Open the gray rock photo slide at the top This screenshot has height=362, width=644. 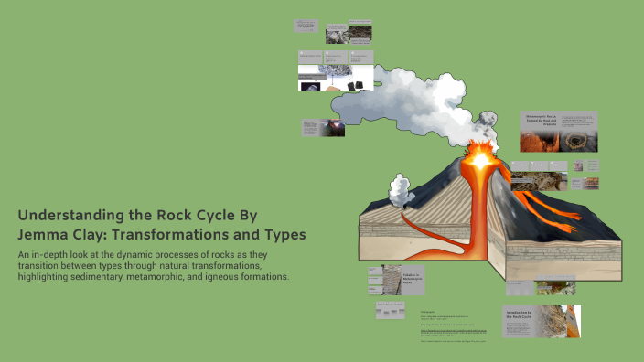click(337, 34)
